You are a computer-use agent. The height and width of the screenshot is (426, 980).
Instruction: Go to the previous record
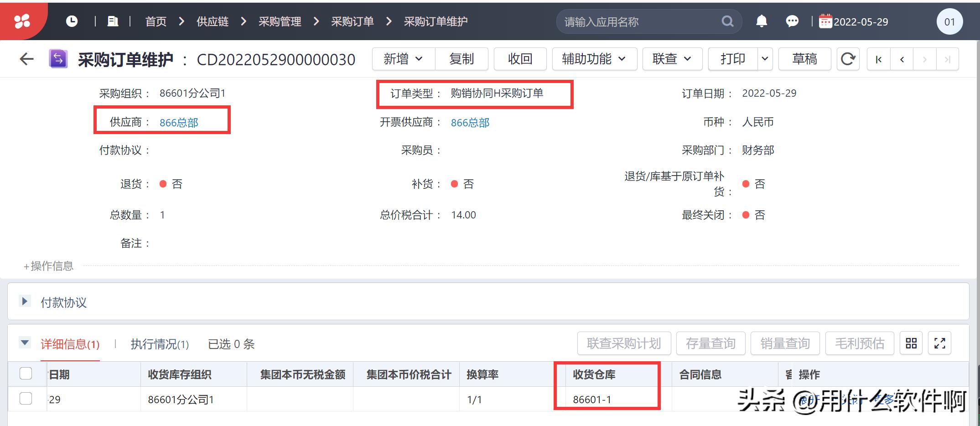[x=902, y=59]
